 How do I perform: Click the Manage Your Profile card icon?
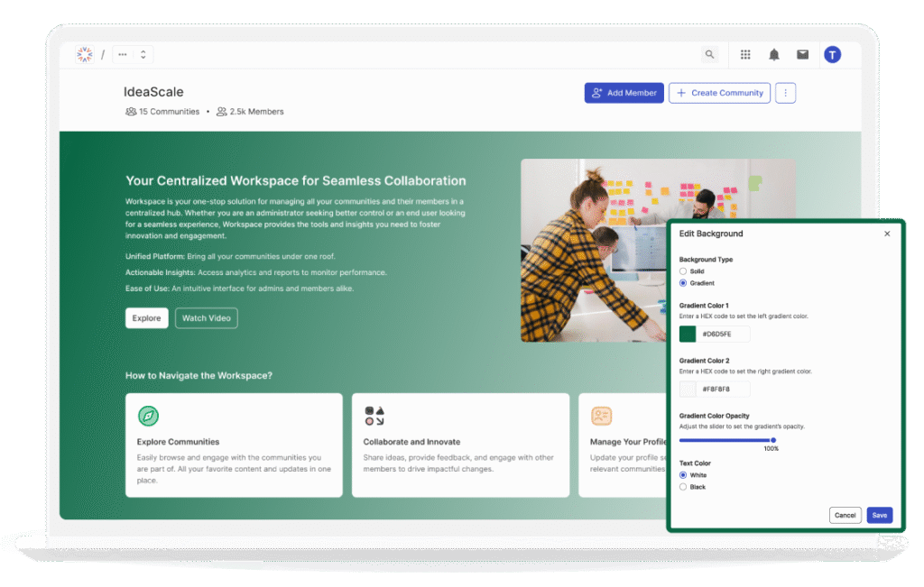pos(602,416)
